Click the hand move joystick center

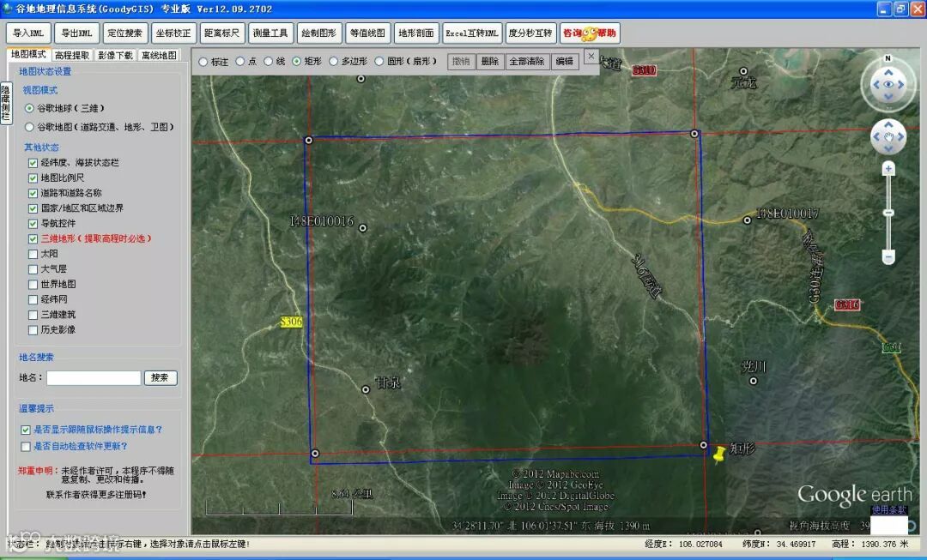tap(888, 136)
